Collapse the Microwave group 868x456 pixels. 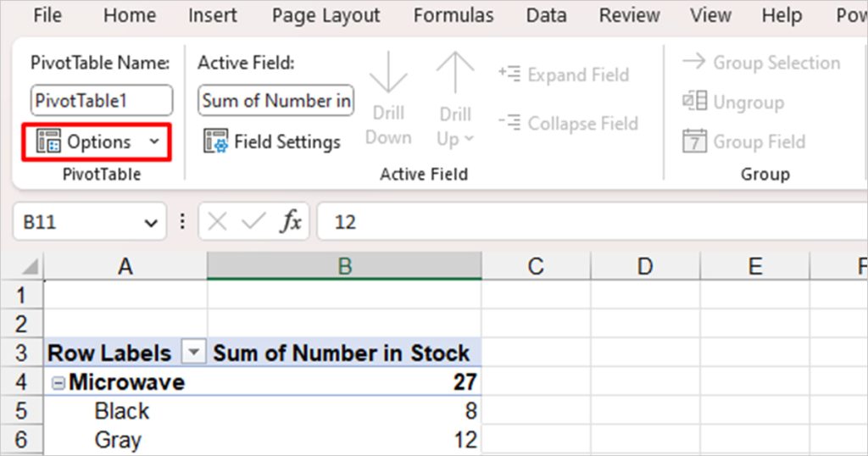[58, 382]
